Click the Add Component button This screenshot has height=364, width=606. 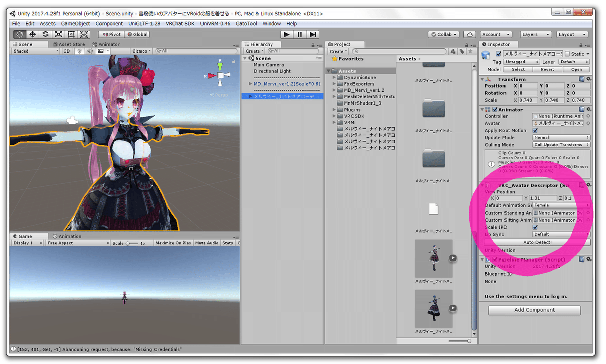point(534,310)
